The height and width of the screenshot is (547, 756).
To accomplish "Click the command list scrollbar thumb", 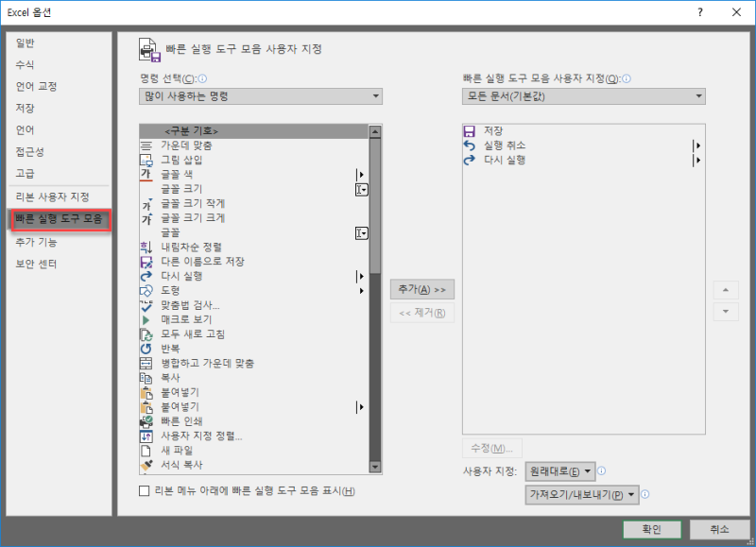I will click(375, 207).
